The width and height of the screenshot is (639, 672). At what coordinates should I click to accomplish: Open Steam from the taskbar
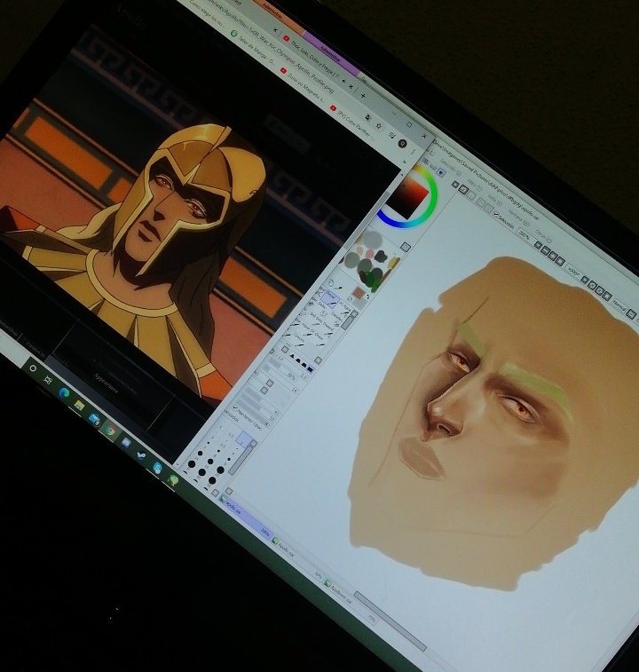coord(141,455)
